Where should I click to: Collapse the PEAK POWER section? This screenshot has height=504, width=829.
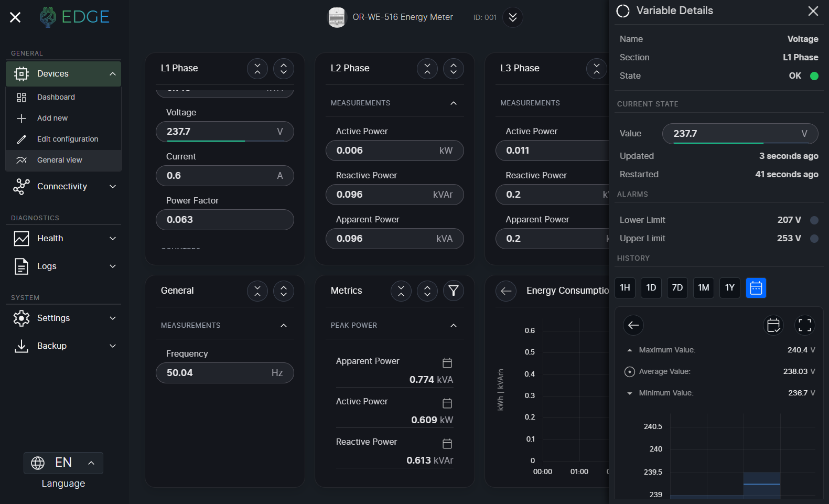454,326
